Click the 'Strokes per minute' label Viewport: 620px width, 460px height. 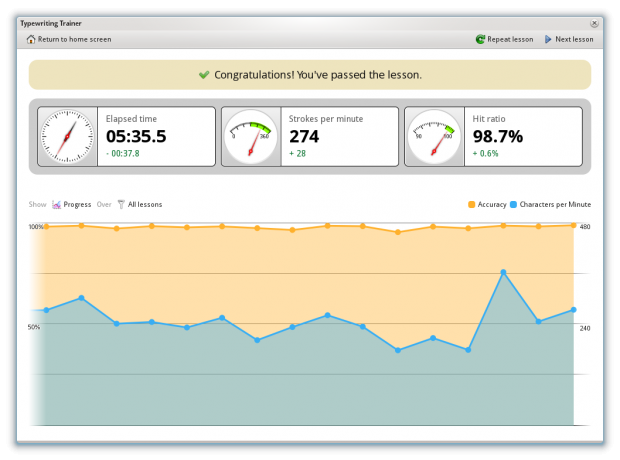[x=326, y=119]
